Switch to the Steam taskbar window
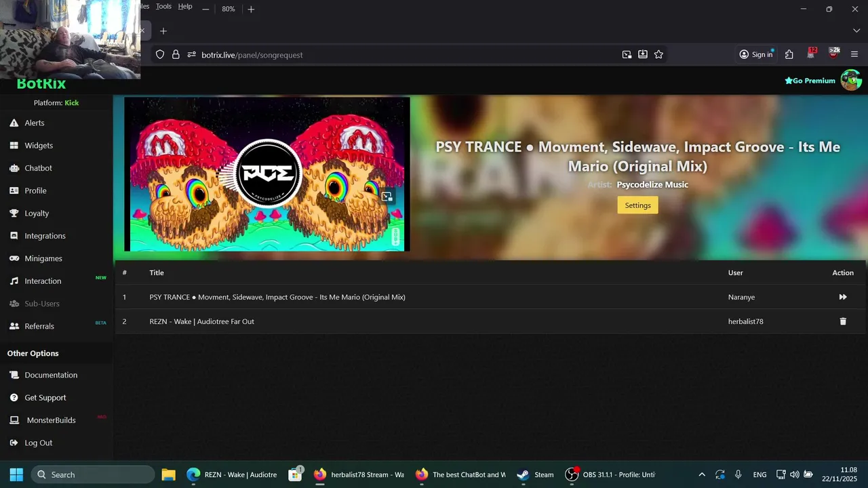The image size is (868, 488). (535, 474)
